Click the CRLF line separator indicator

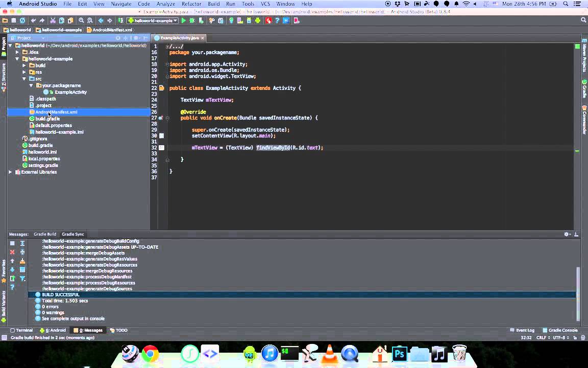543,337
